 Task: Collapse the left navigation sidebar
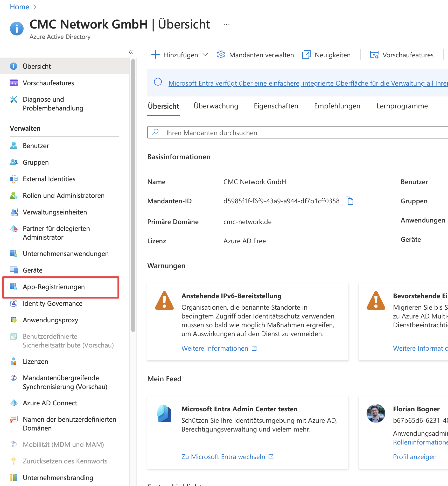(x=131, y=52)
